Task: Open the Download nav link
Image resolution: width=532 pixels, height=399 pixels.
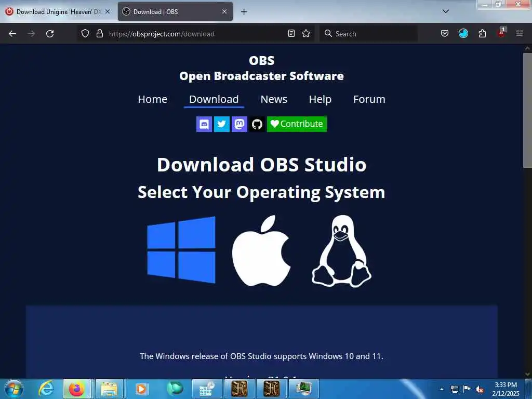Action: point(214,99)
